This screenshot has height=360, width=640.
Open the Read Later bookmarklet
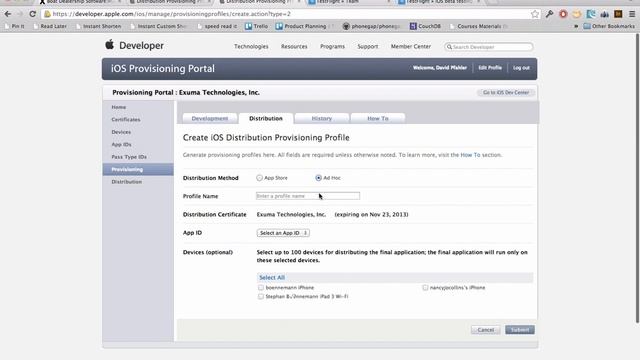tap(49, 26)
